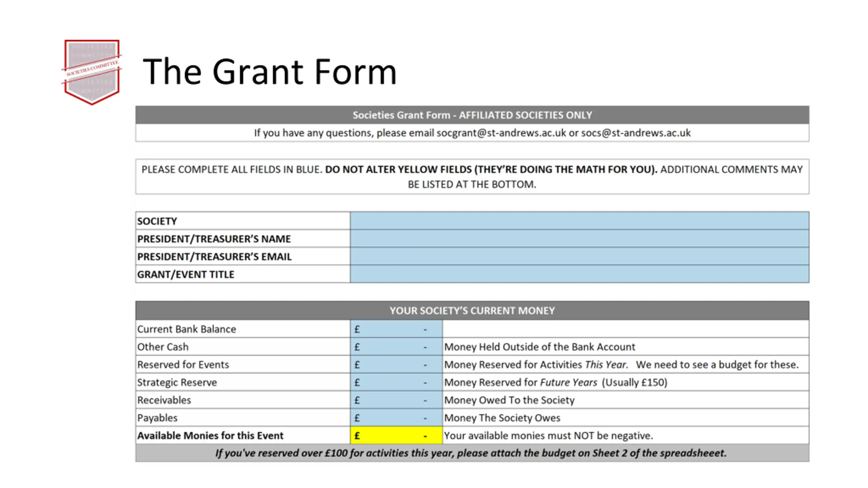Select the Payables amount cell
868x488 pixels.
[x=396, y=418]
